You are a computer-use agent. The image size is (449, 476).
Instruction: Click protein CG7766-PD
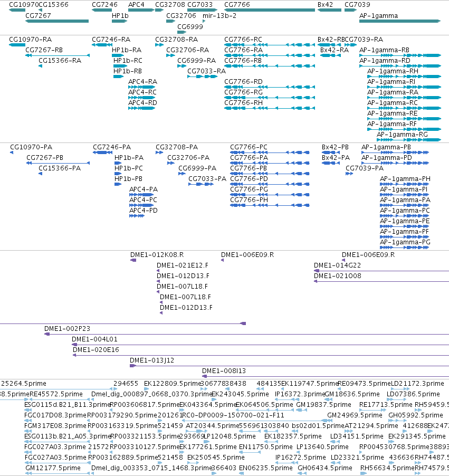[x=249, y=179]
